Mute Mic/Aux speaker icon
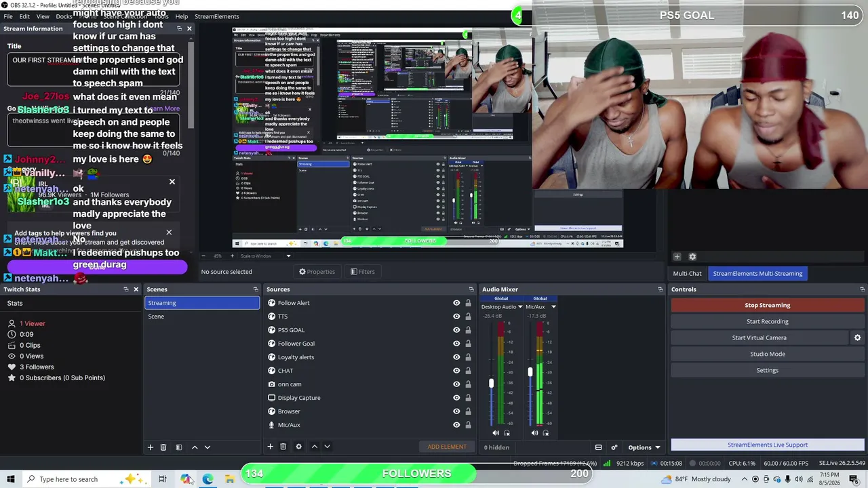The width and height of the screenshot is (868, 488). 534,433
